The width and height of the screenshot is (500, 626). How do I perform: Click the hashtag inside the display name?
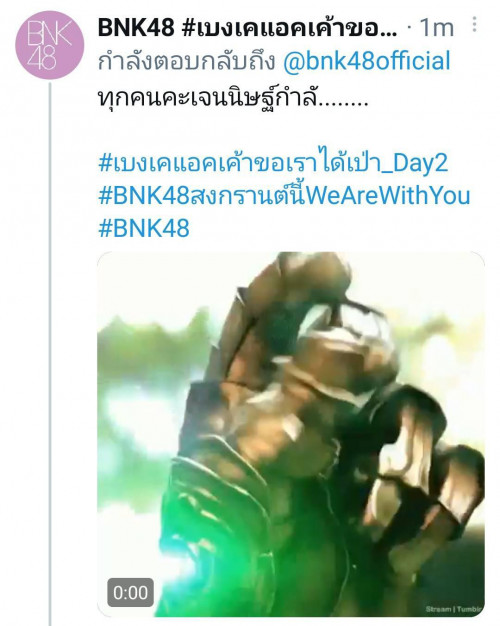coord(290,28)
